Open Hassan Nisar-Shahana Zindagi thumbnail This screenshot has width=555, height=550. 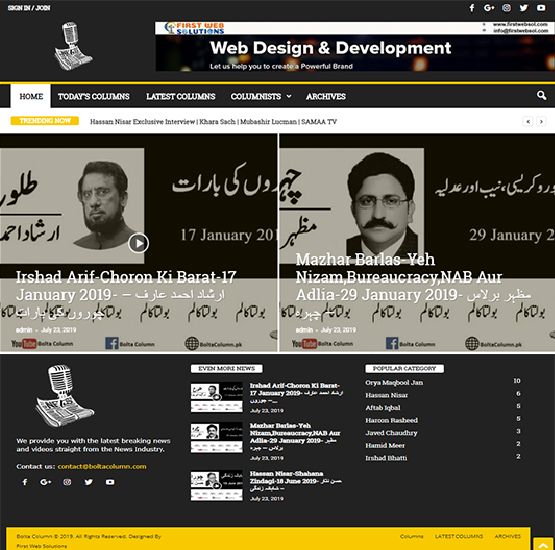click(217, 486)
